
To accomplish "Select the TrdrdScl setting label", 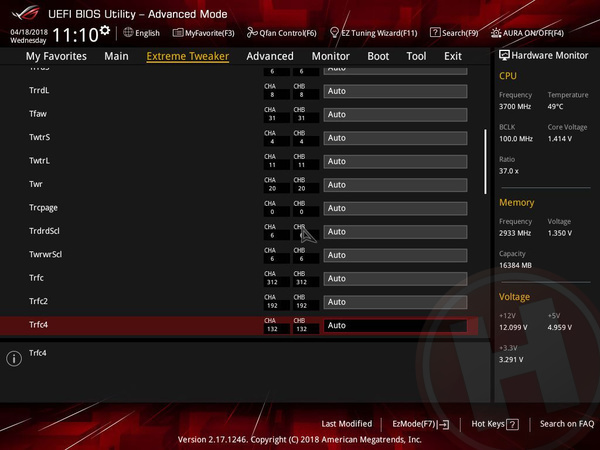I will tap(44, 231).
